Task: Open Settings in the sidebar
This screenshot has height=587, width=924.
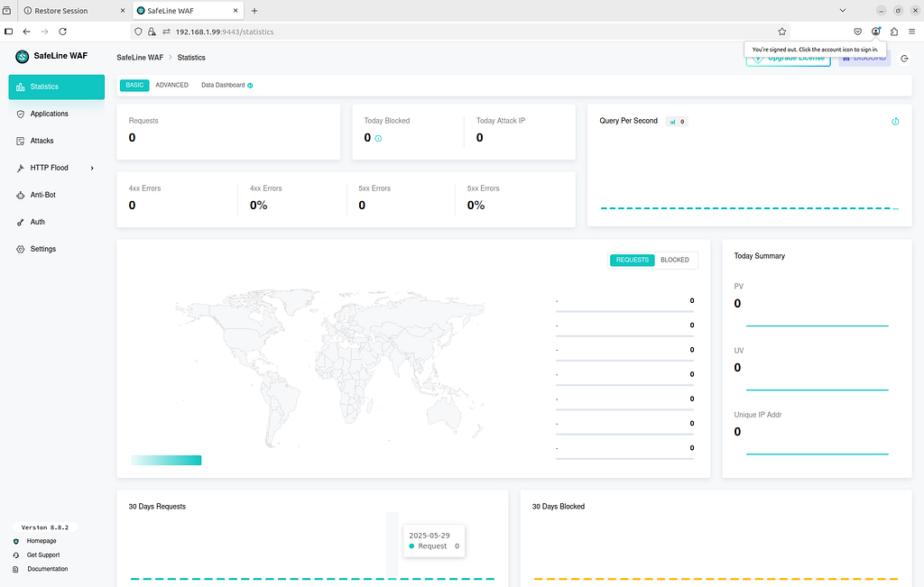Action: [57, 249]
